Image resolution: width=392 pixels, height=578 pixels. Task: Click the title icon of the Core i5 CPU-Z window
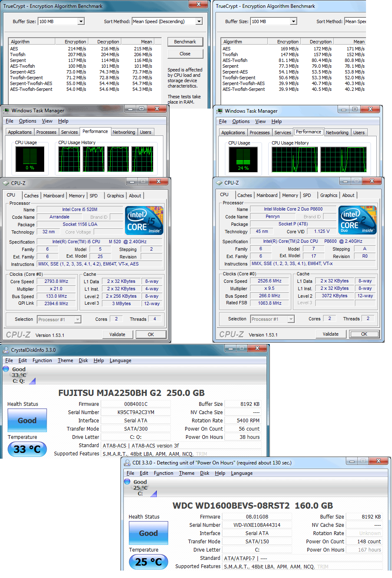[x=6, y=183]
